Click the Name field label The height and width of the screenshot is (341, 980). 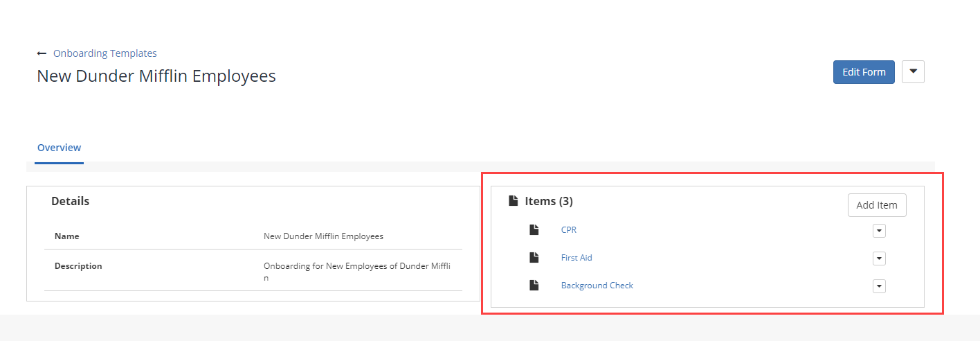point(67,236)
